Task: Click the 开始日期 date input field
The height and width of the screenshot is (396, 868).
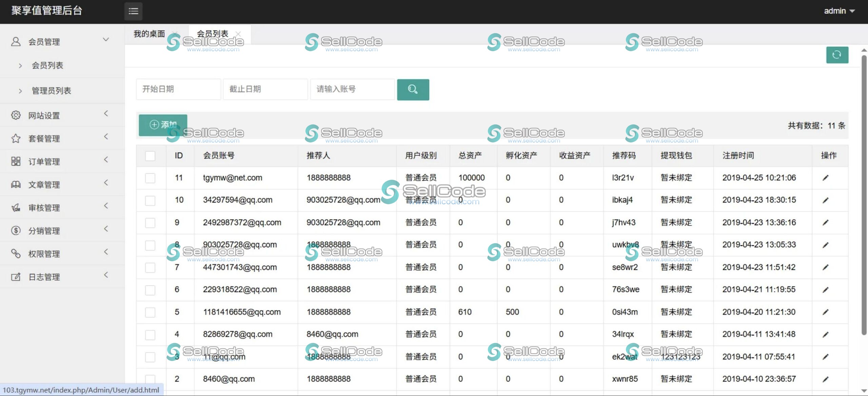Action: pyautogui.click(x=178, y=89)
